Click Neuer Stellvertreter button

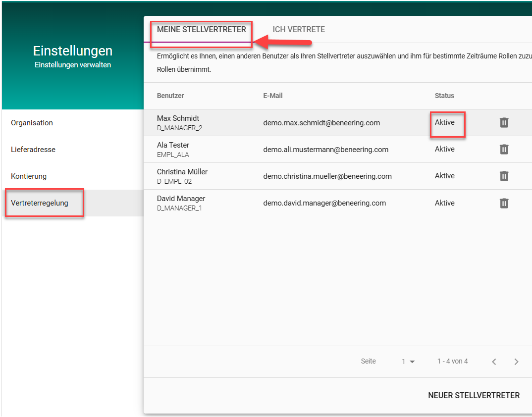coord(474,395)
